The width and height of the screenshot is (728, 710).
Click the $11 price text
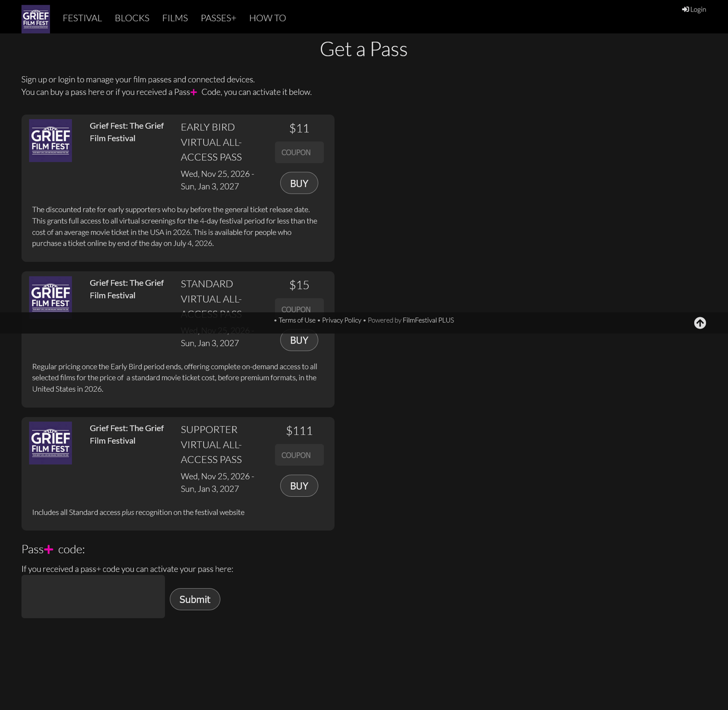point(299,128)
